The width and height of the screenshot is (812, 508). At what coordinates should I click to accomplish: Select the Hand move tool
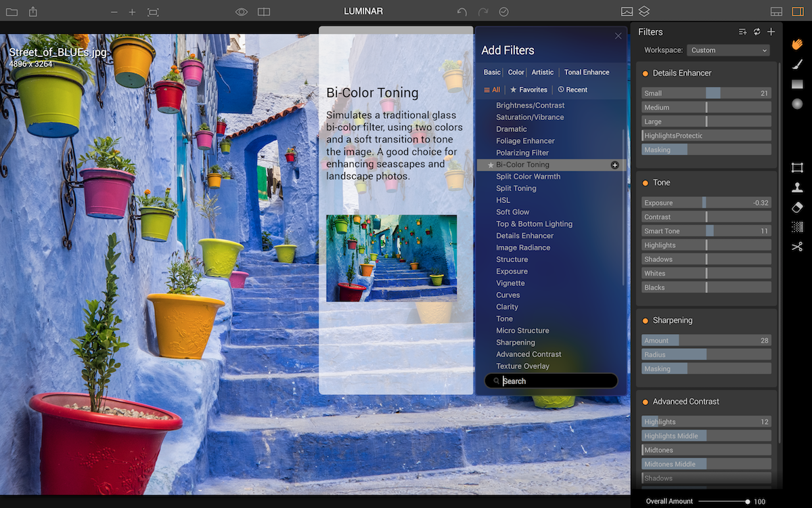click(797, 44)
